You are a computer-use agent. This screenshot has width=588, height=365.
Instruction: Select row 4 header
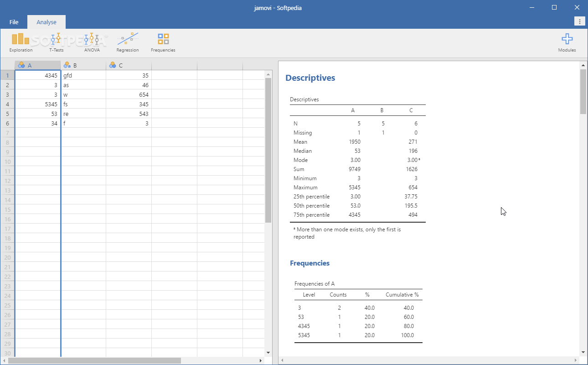pyautogui.click(x=7, y=104)
